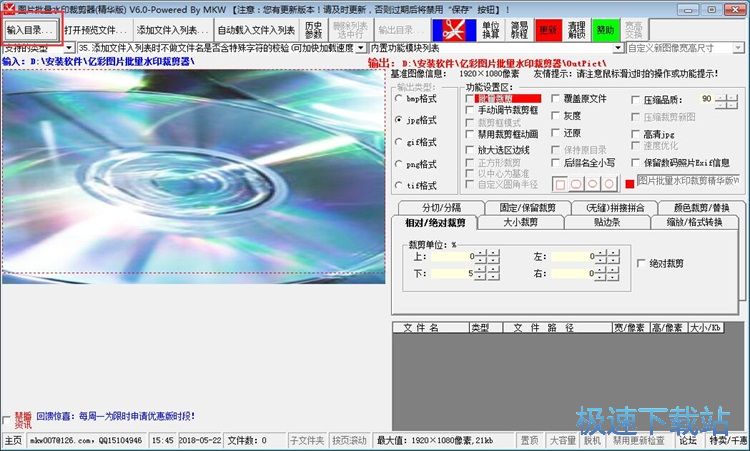Click the 论坛 forum button
The height and width of the screenshot is (451, 750).
point(688,440)
